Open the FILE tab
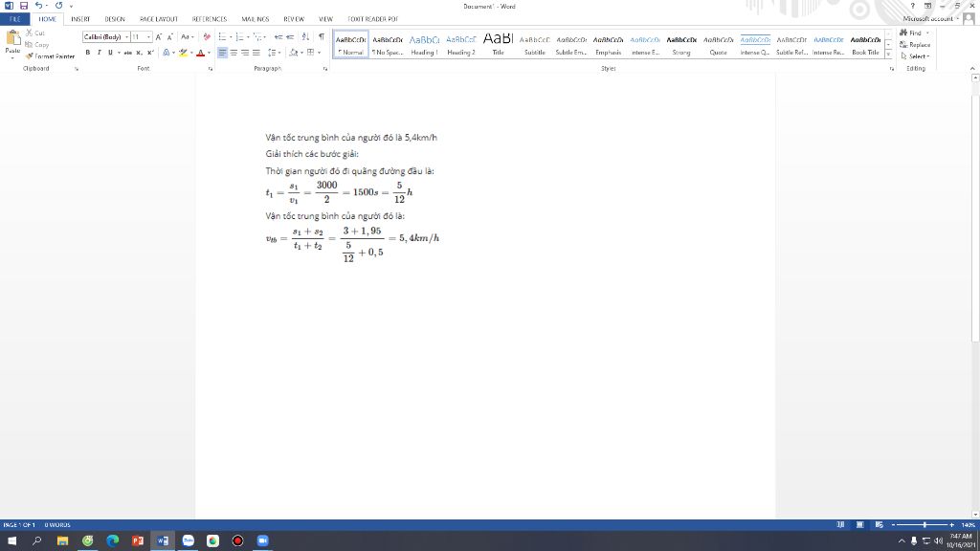The height and width of the screenshot is (551, 980). click(x=15, y=19)
